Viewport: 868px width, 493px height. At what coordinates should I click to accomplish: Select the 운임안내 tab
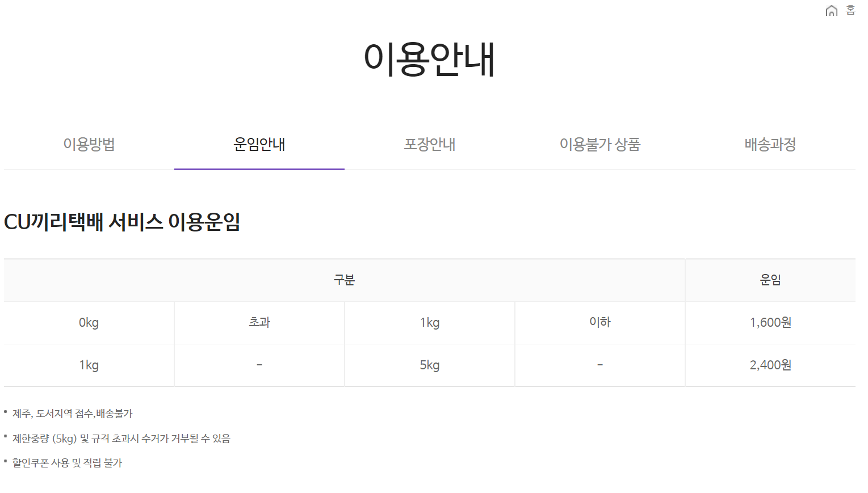pos(259,144)
